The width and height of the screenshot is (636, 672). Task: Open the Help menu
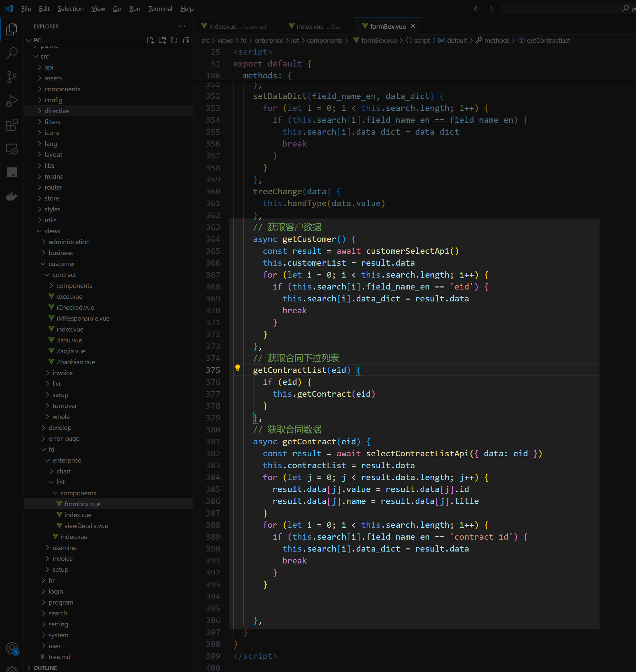tap(187, 9)
